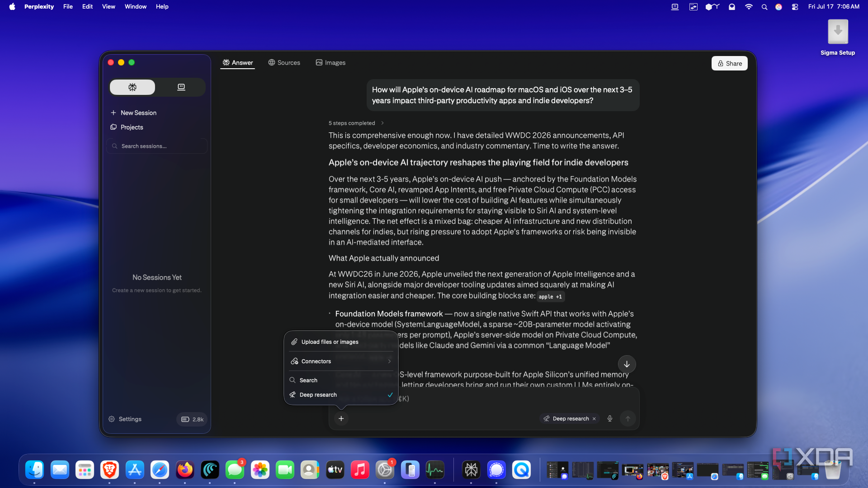This screenshot has height=488, width=868.
Task: Open the Window menu
Action: 136,7
